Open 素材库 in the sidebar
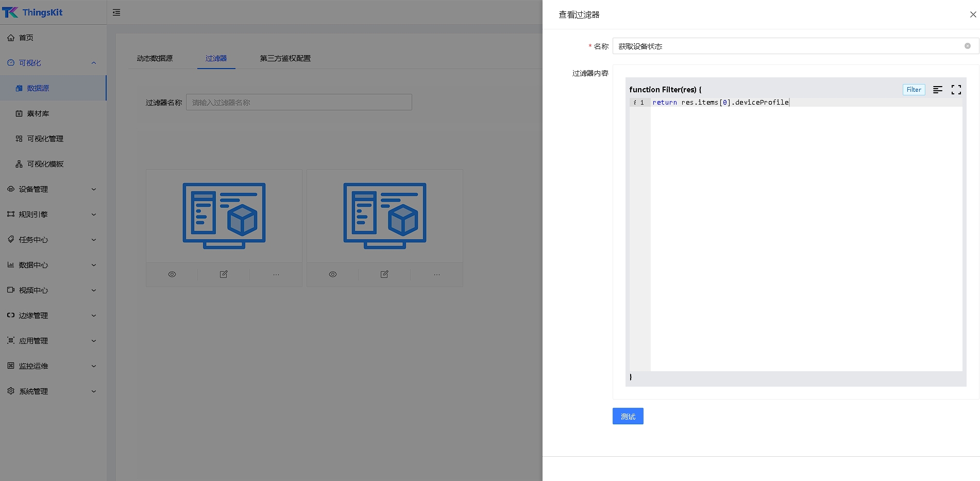 (38, 113)
